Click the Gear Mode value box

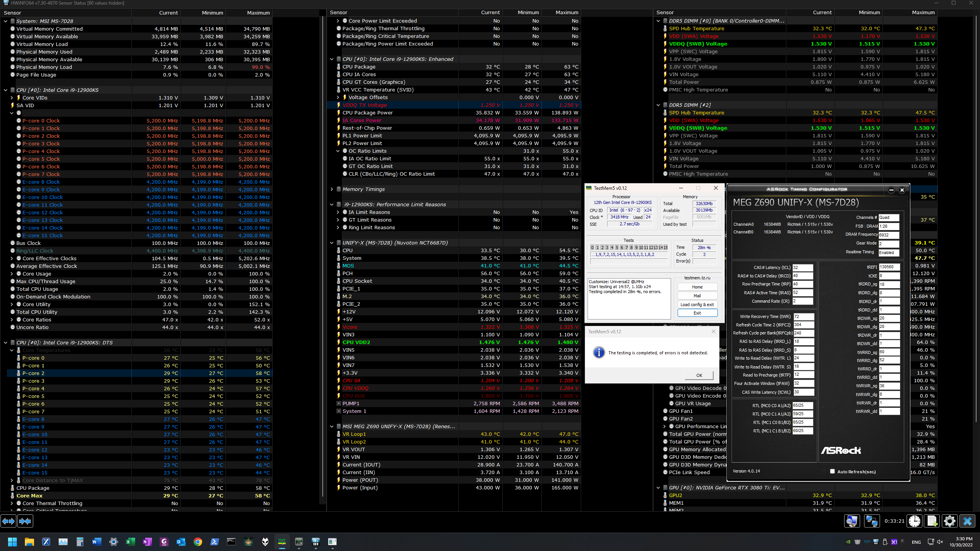click(x=889, y=243)
